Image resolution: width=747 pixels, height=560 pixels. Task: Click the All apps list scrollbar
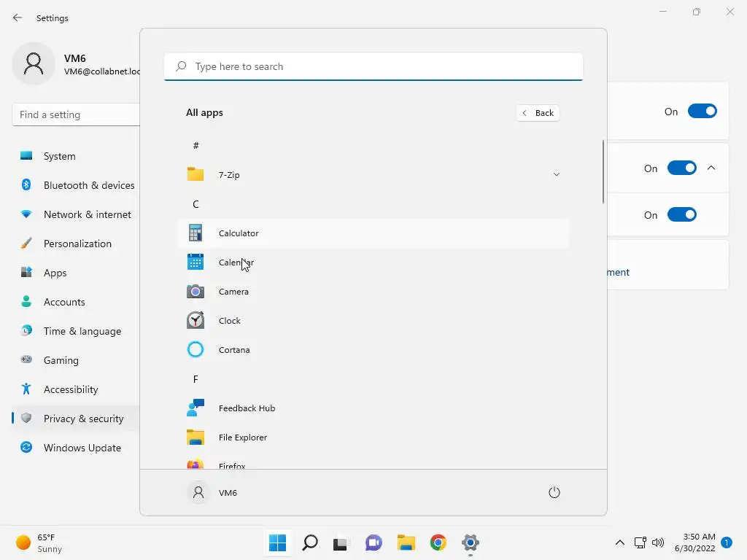click(x=603, y=171)
